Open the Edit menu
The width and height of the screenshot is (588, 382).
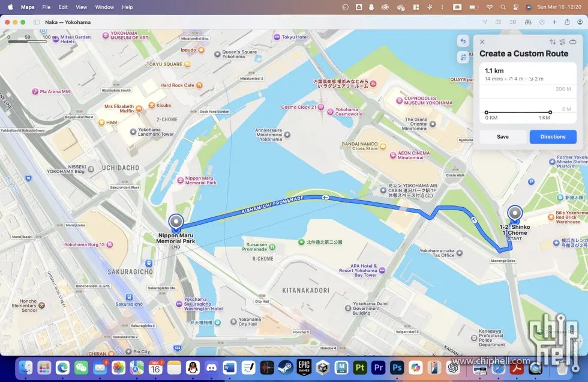click(63, 7)
